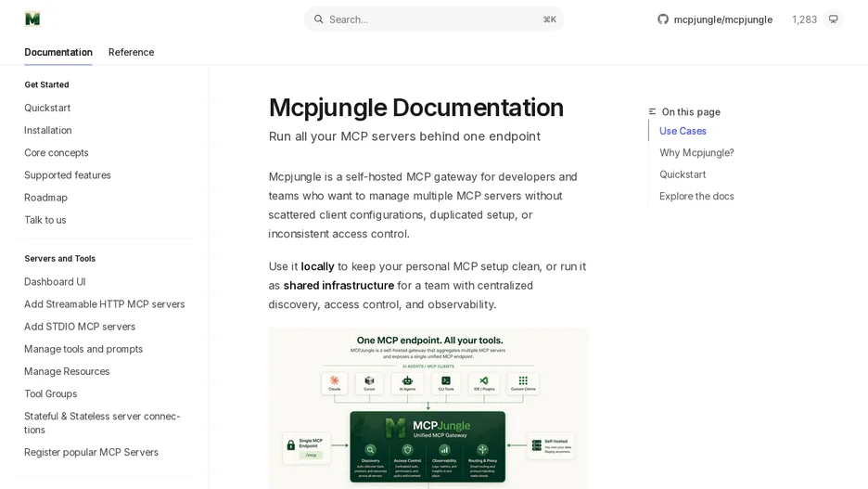Open Tool Groups page
Screen dimensions: 868x489
point(50,393)
